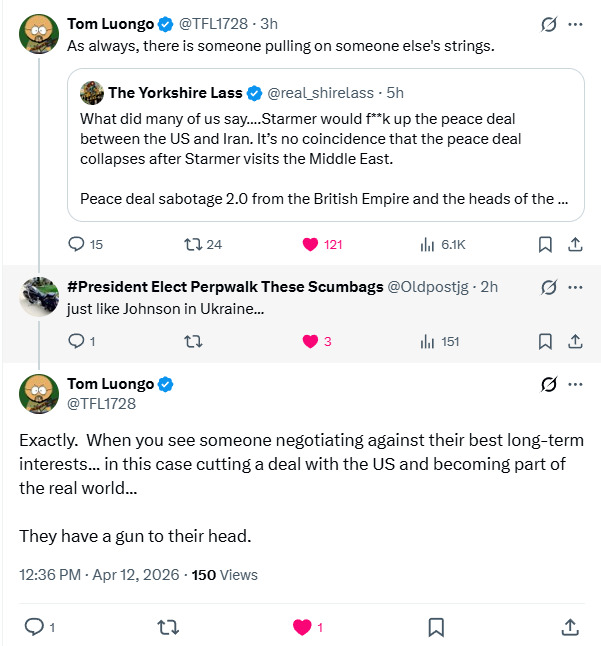Screen dimensions: 601x646
Task: Share the main tweet at the bottom
Action: click(x=570, y=627)
